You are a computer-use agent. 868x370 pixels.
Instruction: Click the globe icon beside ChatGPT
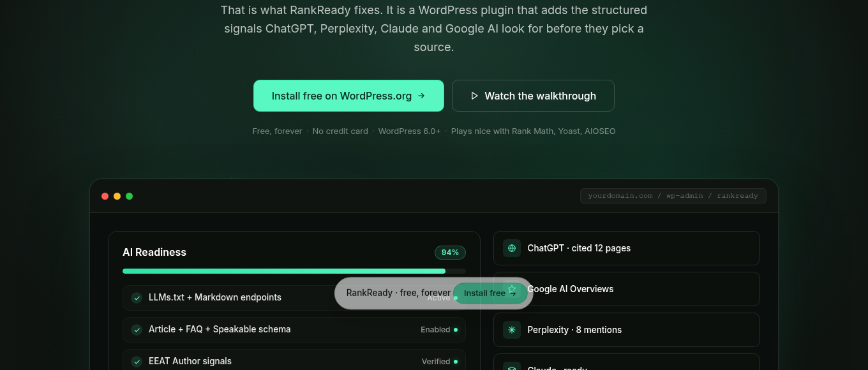[512, 248]
